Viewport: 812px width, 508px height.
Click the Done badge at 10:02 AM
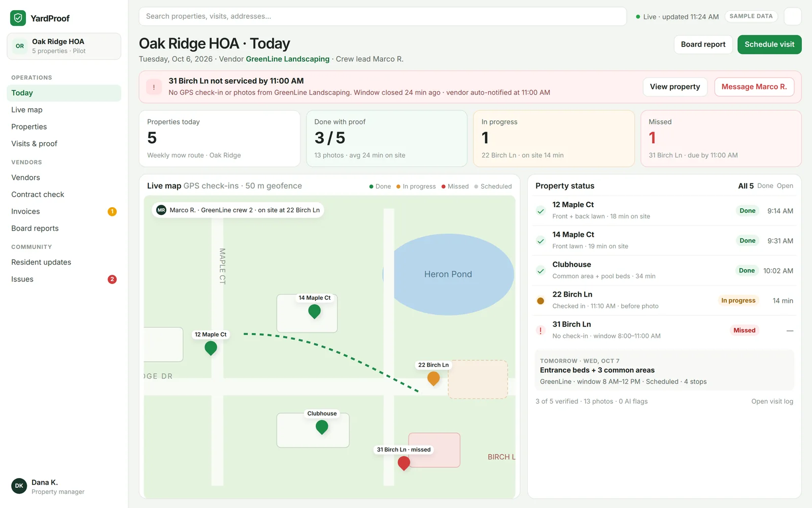tap(747, 271)
